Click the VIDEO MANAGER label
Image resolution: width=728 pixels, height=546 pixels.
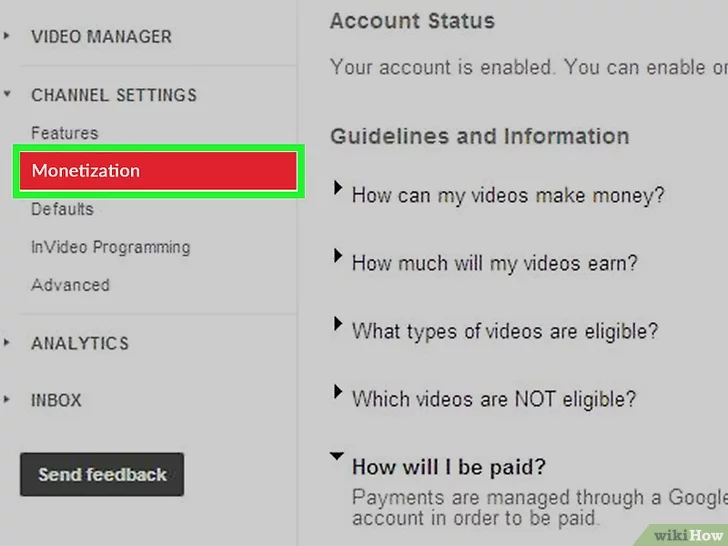[x=101, y=37]
